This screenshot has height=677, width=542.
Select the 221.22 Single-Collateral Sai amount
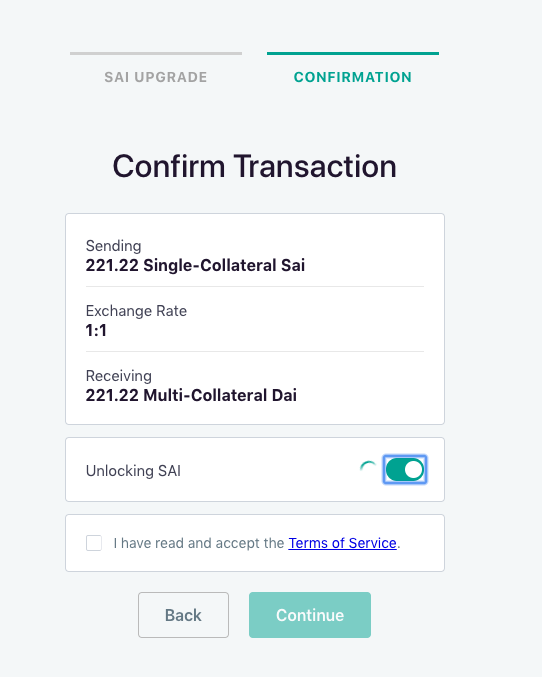click(x=195, y=265)
